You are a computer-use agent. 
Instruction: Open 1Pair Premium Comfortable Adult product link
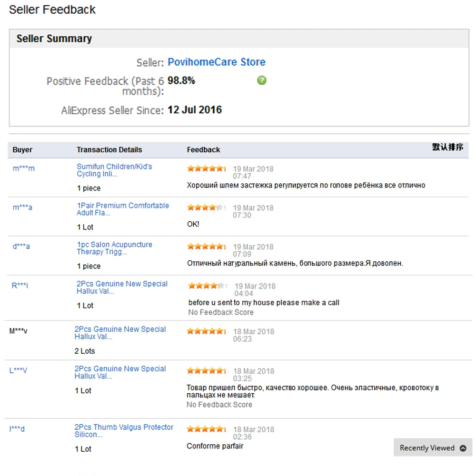click(x=122, y=209)
